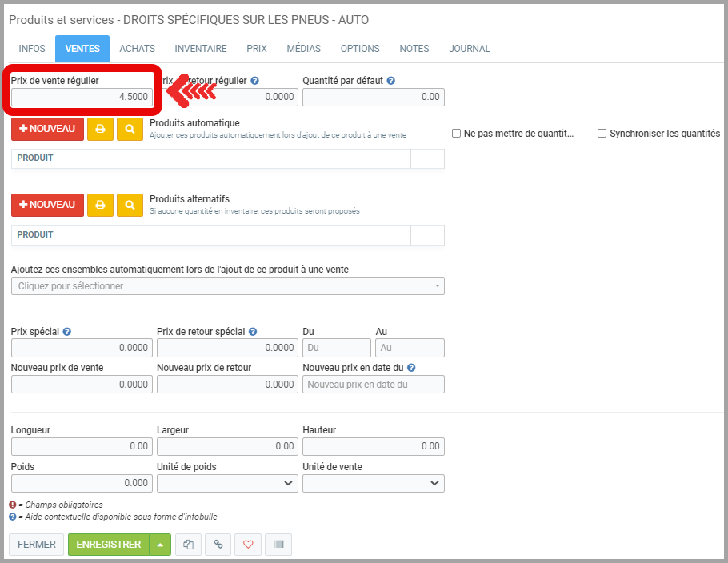Click the search icon beside Produits alternatifs

(130, 205)
